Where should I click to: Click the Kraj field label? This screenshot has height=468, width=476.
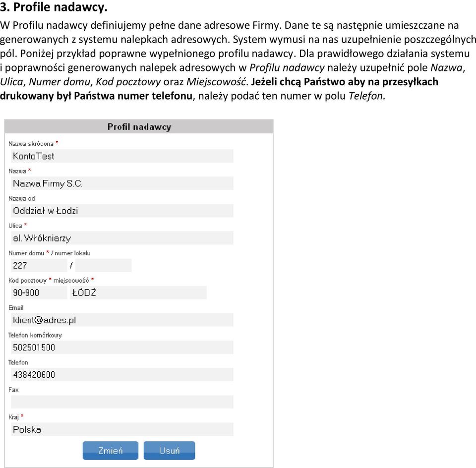13,417
